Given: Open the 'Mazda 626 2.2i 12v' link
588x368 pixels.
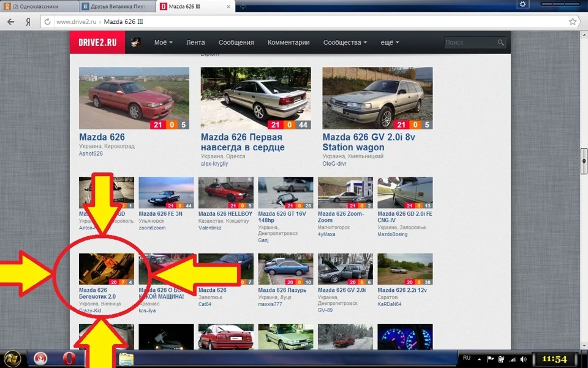Looking at the screenshot, I should point(402,290).
